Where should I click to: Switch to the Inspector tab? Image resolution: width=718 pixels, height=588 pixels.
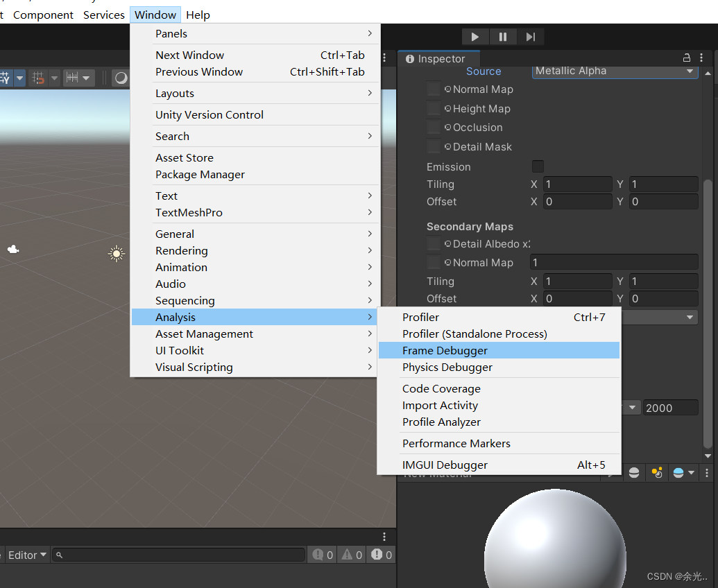click(x=438, y=59)
